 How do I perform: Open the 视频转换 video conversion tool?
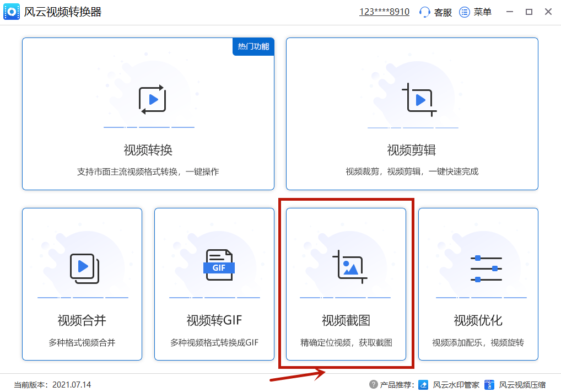[x=148, y=99]
